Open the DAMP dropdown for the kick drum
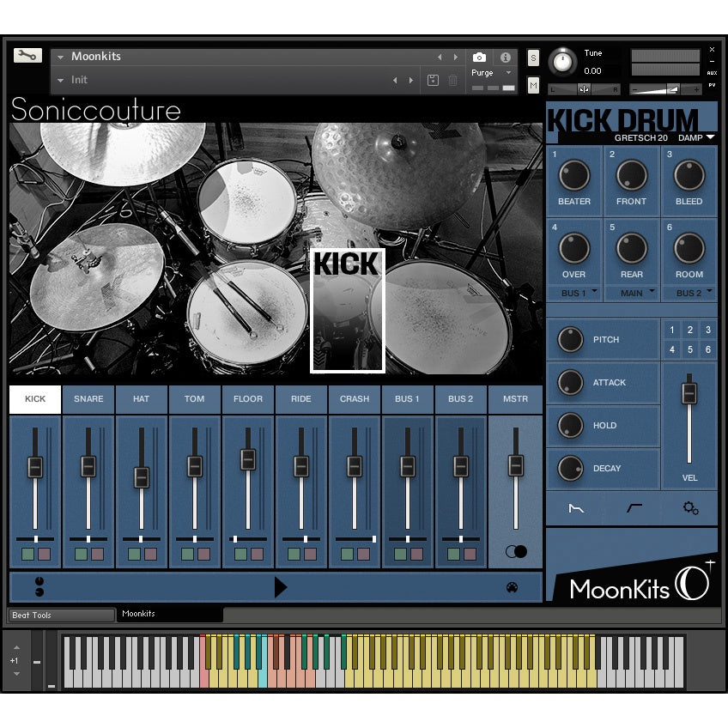 point(697,137)
